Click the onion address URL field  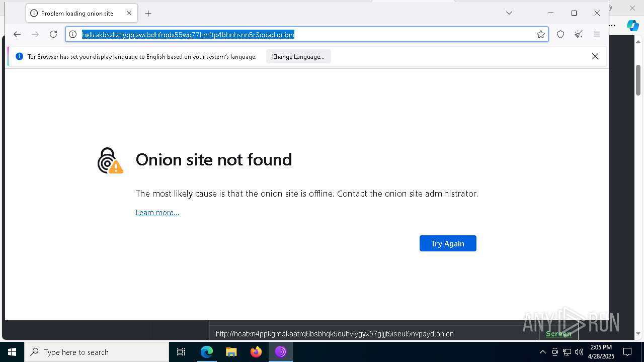[307, 34]
